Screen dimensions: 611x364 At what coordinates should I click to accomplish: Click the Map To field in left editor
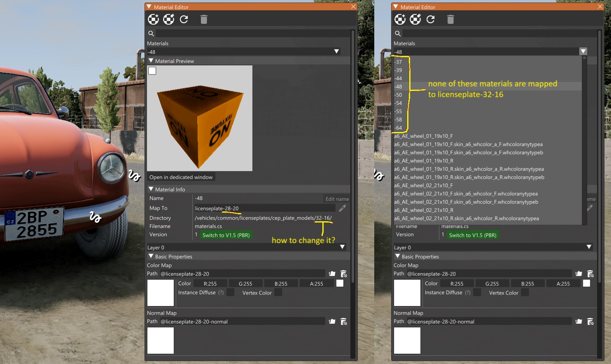point(264,208)
